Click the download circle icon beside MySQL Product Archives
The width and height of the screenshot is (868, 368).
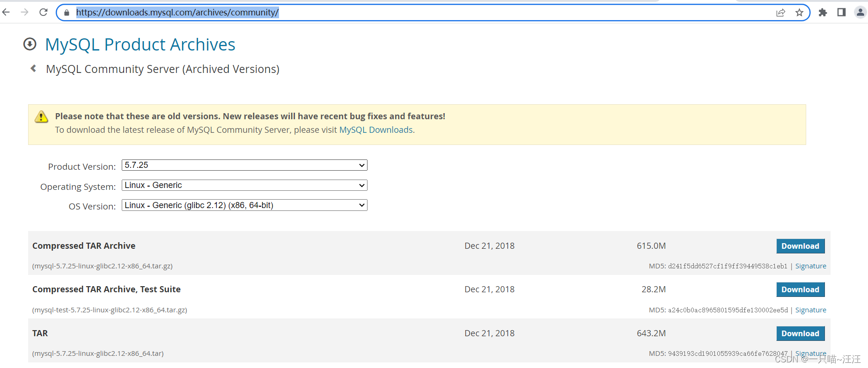[30, 44]
